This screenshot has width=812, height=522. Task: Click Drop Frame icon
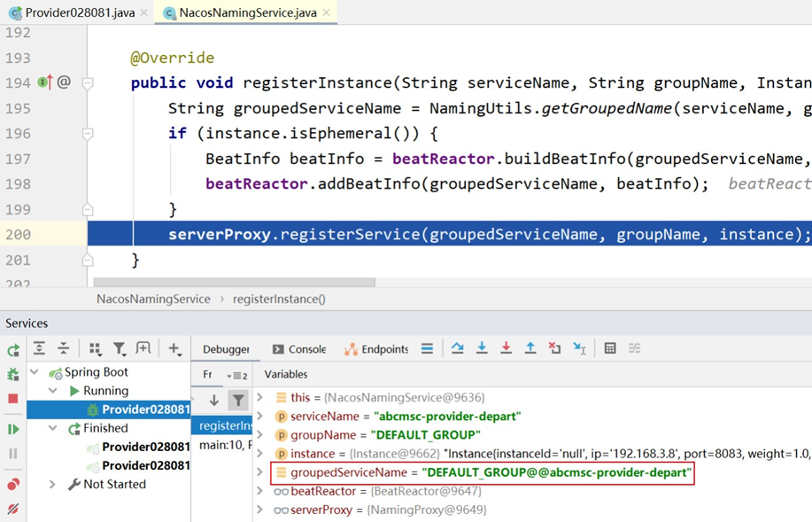point(554,348)
